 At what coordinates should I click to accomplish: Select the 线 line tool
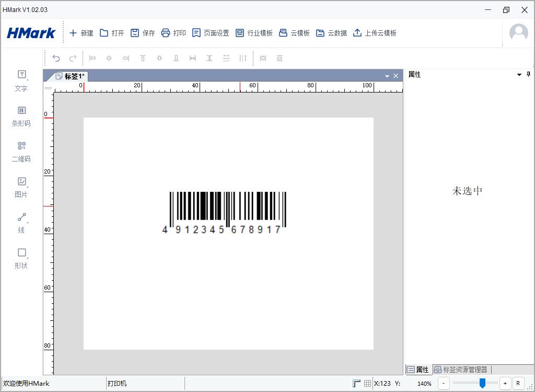click(x=21, y=223)
